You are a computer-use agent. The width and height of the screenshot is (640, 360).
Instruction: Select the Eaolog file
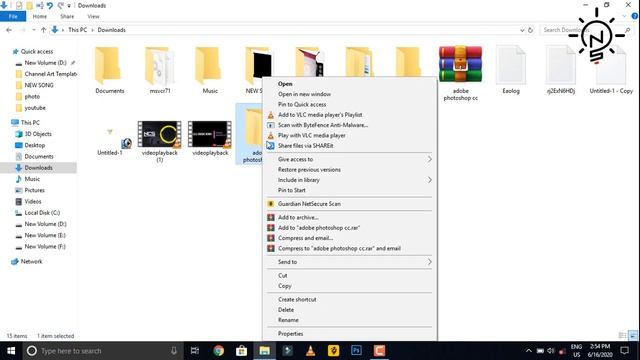point(511,65)
